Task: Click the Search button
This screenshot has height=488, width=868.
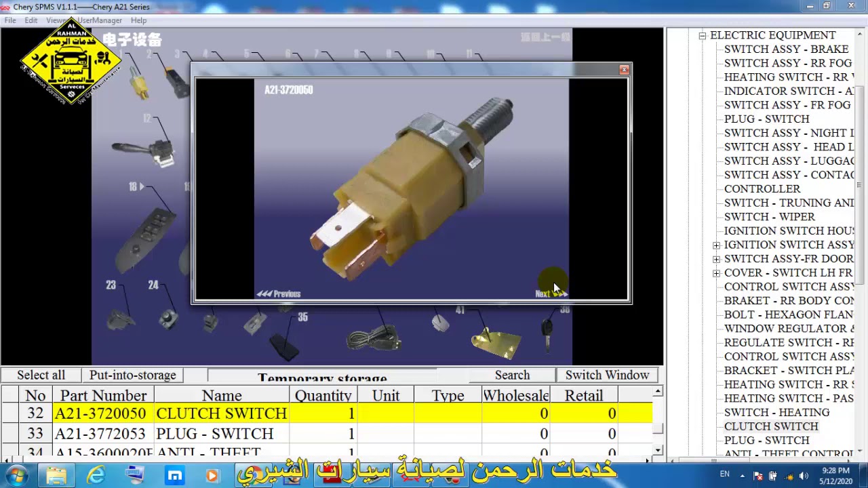Action: tap(512, 375)
